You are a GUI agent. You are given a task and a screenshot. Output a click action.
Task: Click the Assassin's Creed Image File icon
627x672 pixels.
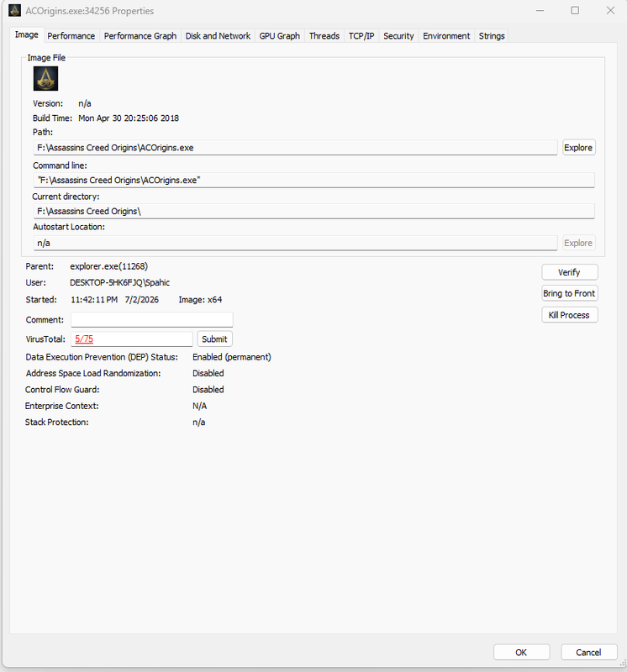[45, 78]
